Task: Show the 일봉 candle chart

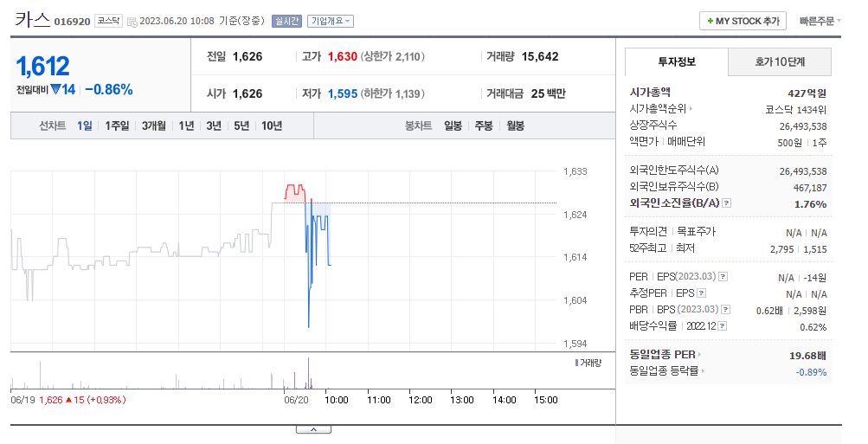Action: 453,125
